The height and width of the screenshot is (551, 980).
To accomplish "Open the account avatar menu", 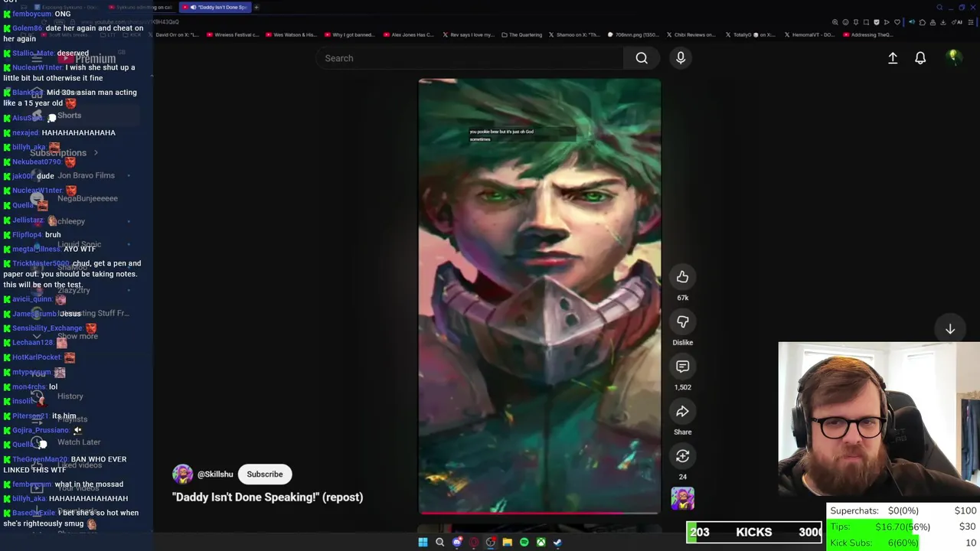I will (x=953, y=58).
